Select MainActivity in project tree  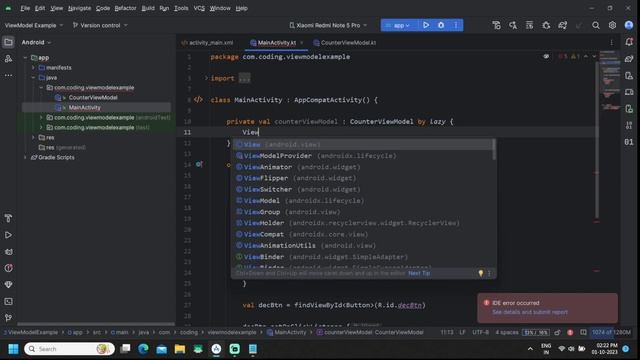coord(84,107)
